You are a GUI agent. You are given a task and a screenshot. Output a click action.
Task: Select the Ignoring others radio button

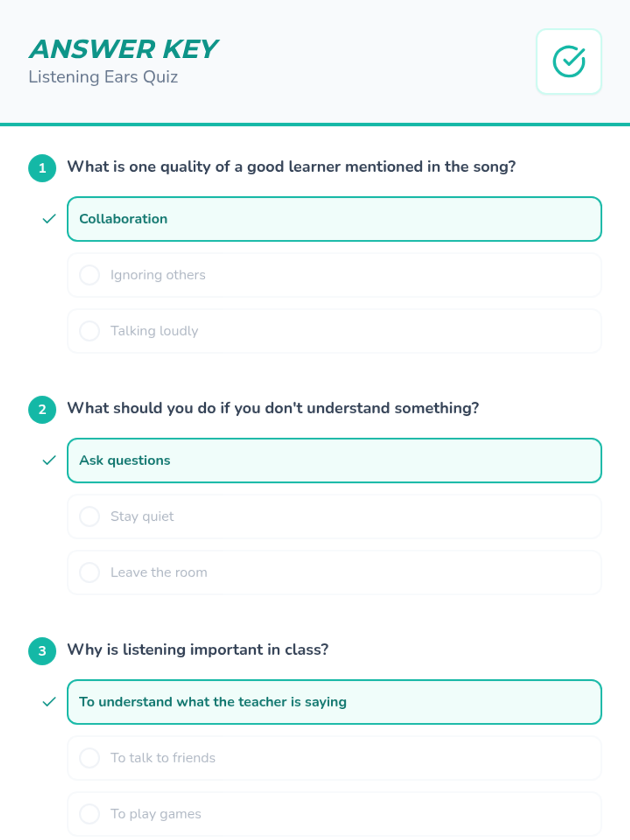[x=89, y=275]
